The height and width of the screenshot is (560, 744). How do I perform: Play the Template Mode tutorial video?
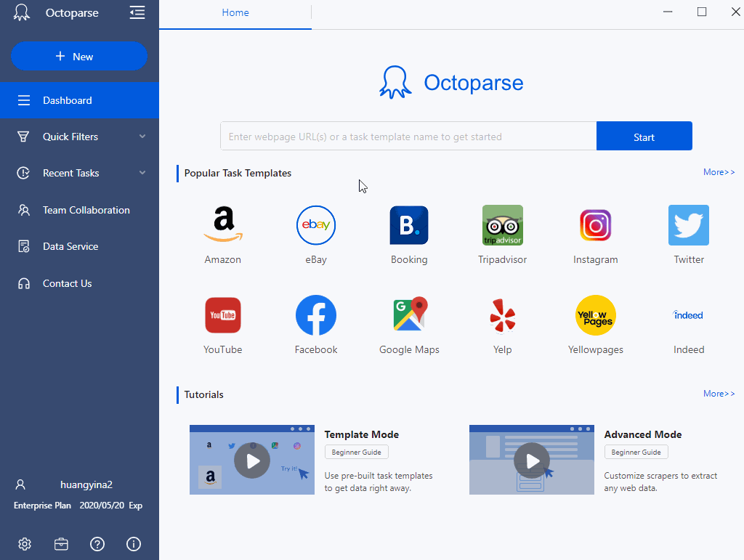(252, 460)
